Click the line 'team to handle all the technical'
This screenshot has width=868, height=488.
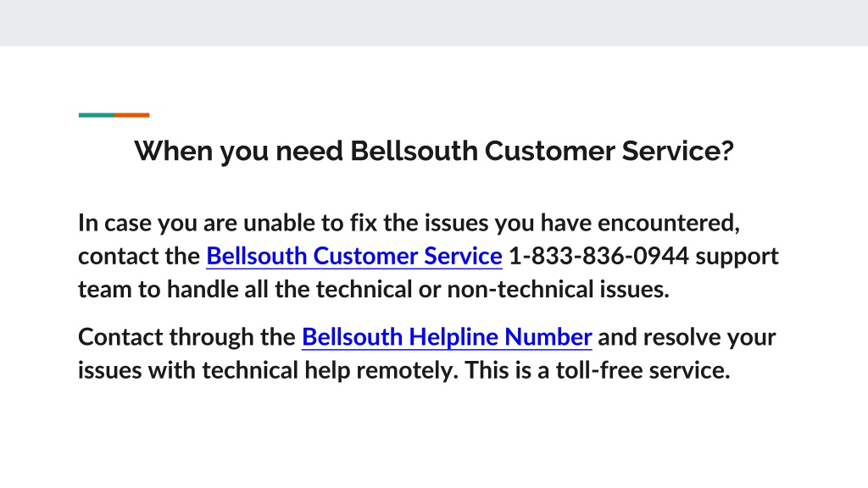click(x=374, y=290)
